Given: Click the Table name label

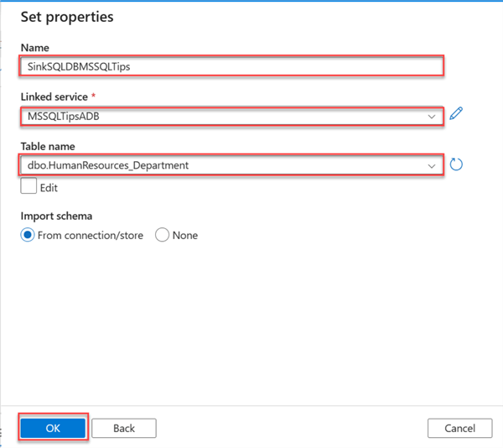Looking at the screenshot, I should pos(48,146).
